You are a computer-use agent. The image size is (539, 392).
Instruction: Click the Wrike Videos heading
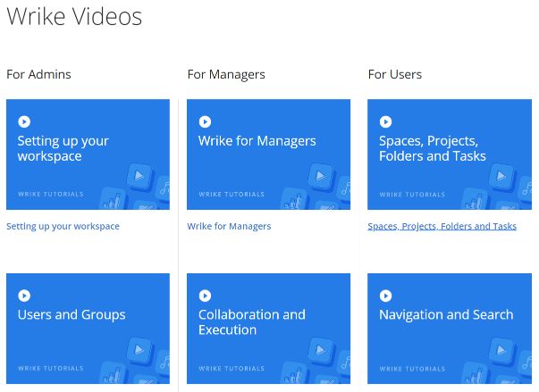pos(74,16)
